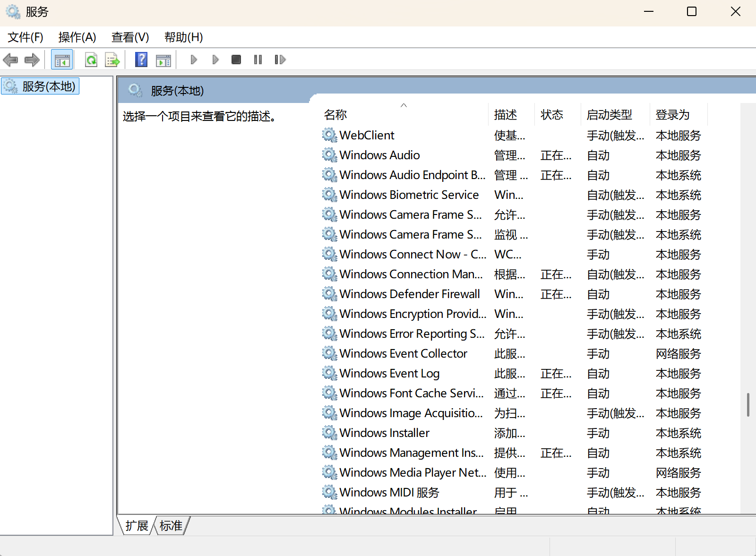The image size is (756, 556).
Task: Click 网络服务 in the Windows Media Player row
Action: pos(679,472)
